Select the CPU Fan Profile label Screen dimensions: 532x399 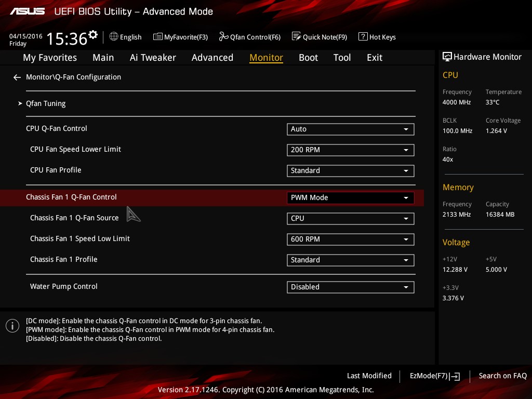pos(56,170)
